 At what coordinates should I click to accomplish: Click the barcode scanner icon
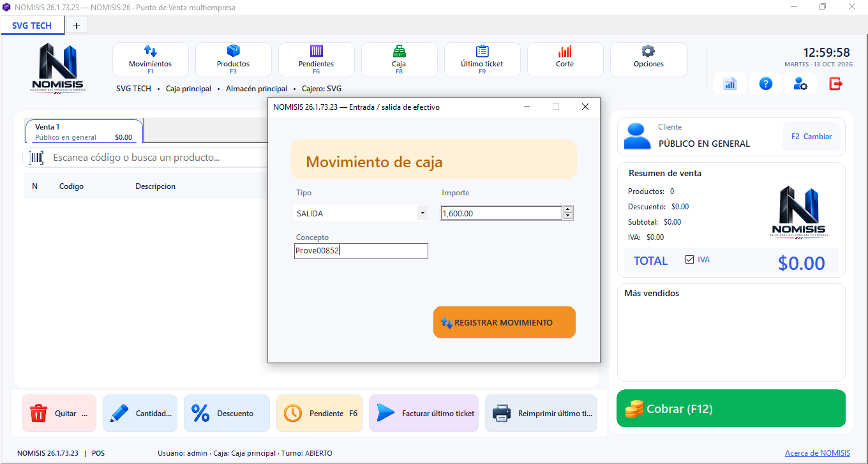37,157
